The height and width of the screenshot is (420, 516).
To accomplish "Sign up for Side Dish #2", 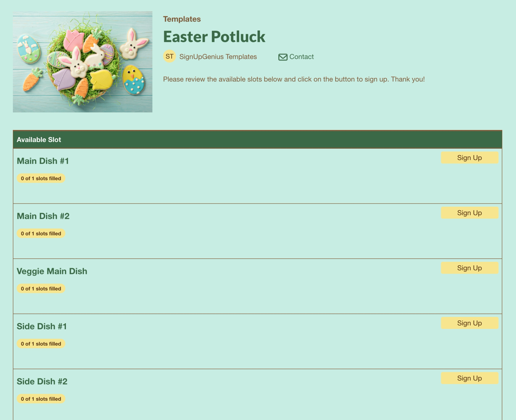I will tap(470, 378).
